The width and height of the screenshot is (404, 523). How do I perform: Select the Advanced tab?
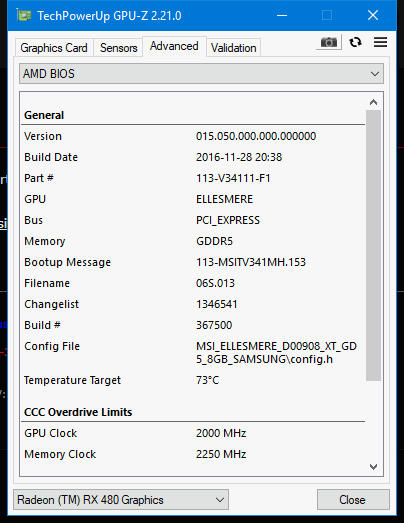coord(174,46)
